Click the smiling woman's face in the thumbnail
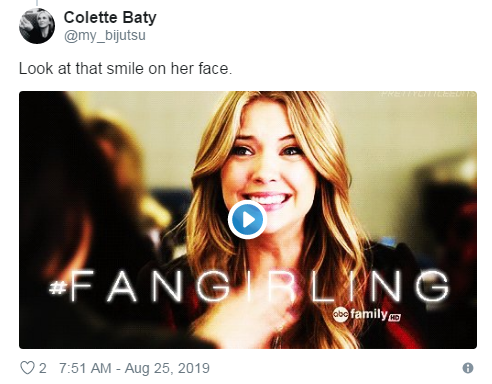 coord(263,173)
